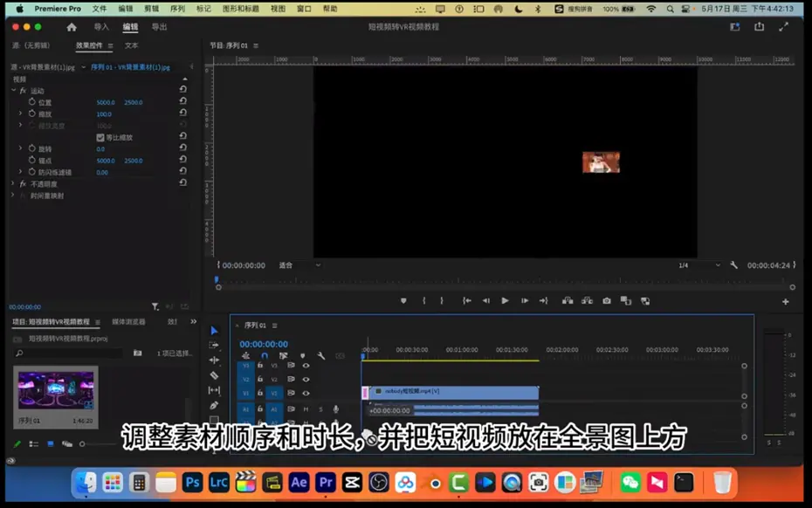The width and height of the screenshot is (812, 508).
Task: Toggle the timeline Snap magnet icon
Action: (x=264, y=356)
